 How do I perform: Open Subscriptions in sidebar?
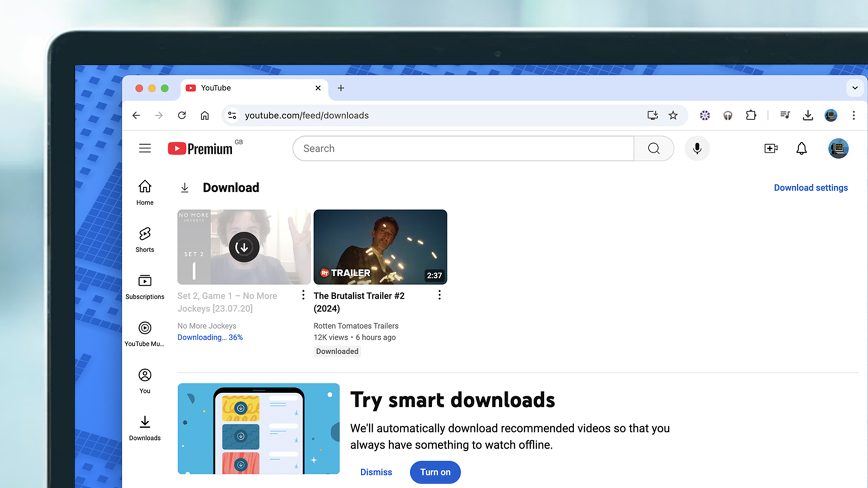(145, 287)
